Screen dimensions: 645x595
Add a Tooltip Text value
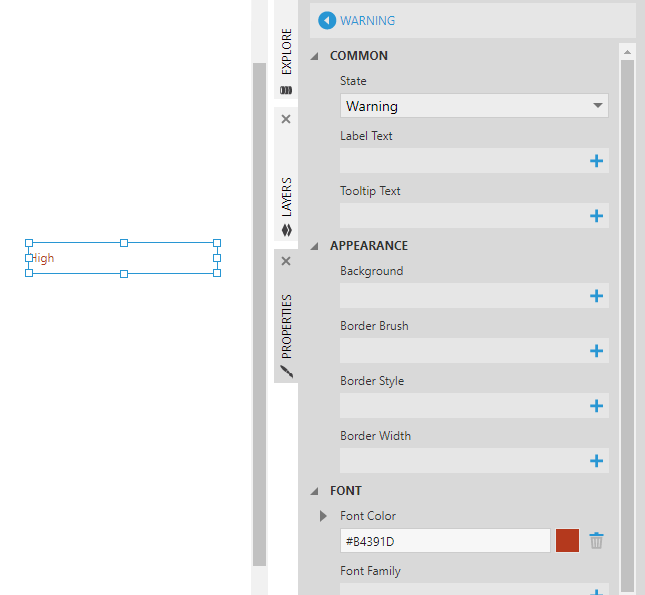click(x=596, y=216)
